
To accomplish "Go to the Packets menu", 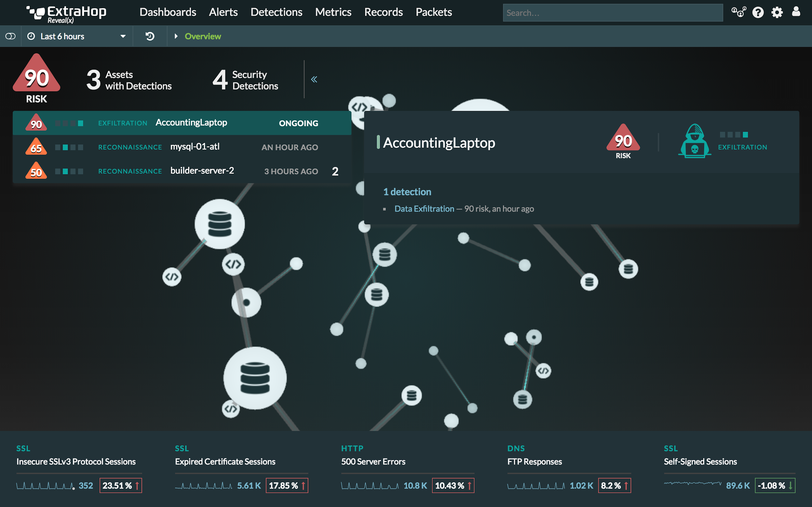I will (434, 12).
